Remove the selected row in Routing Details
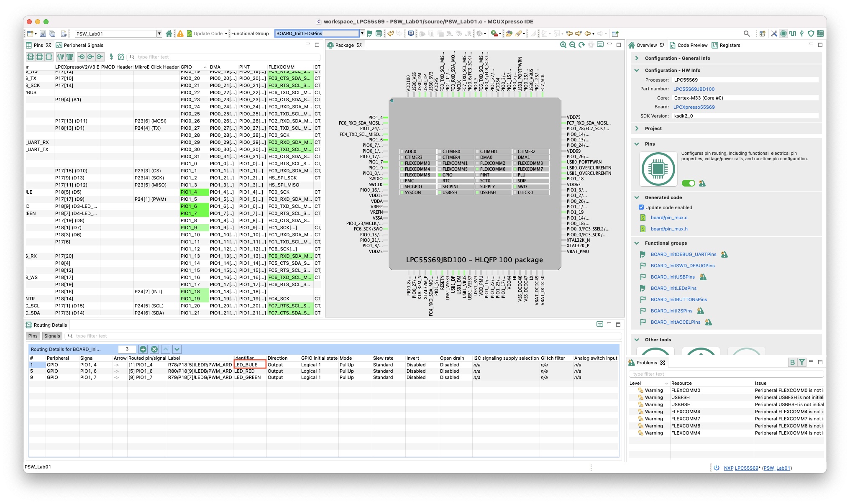This screenshot has height=504, width=850. click(x=154, y=349)
